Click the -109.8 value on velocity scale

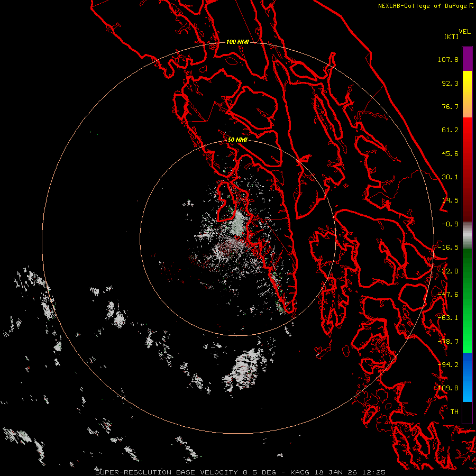(446, 388)
